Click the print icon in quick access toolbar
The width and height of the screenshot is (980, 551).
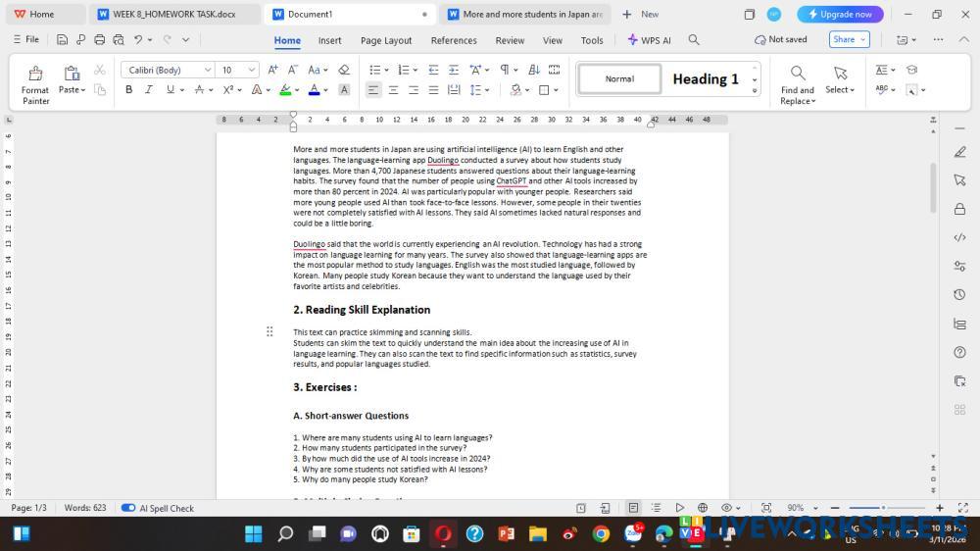(x=99, y=40)
